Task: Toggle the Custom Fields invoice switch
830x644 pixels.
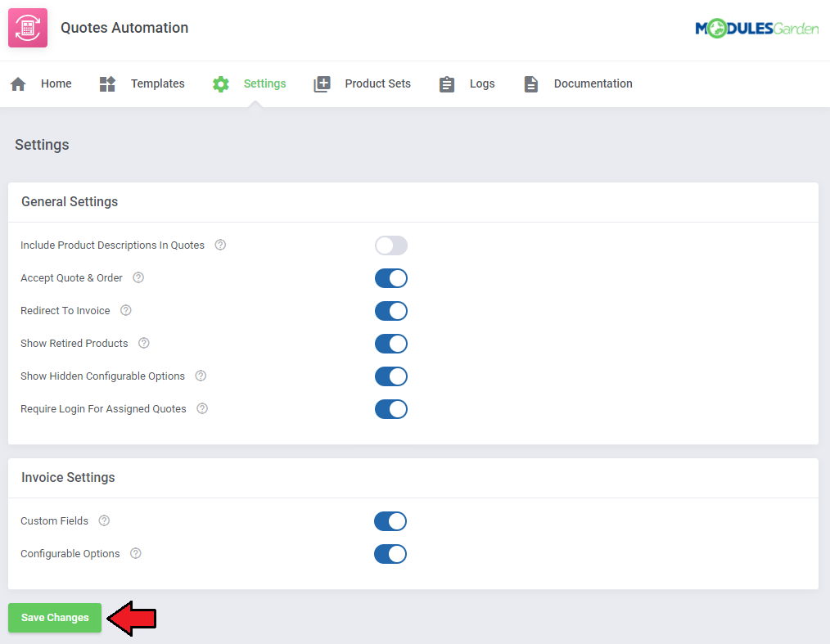Action: point(390,522)
